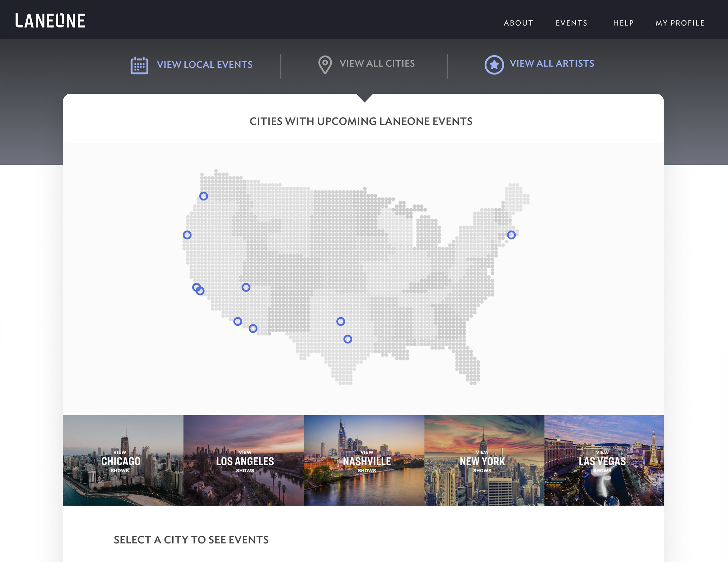Open the Events menu item

click(571, 23)
